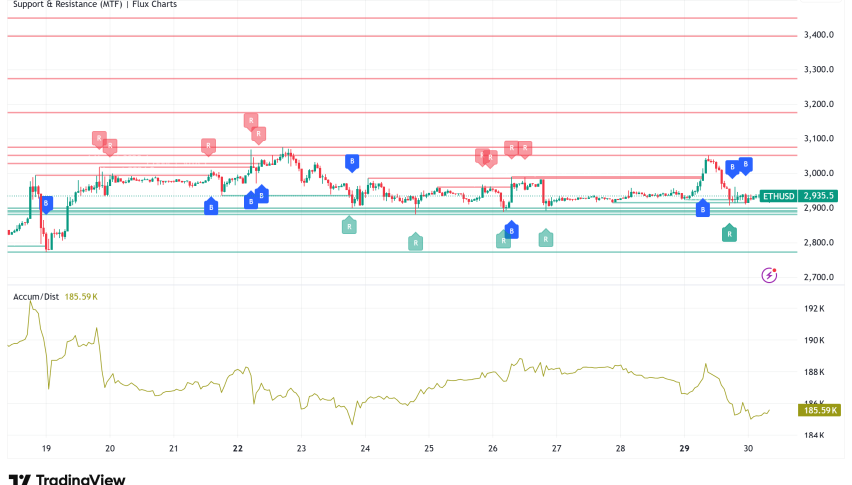Select date 22 on the time axis
The height and width of the screenshot is (485, 852).
click(x=238, y=449)
